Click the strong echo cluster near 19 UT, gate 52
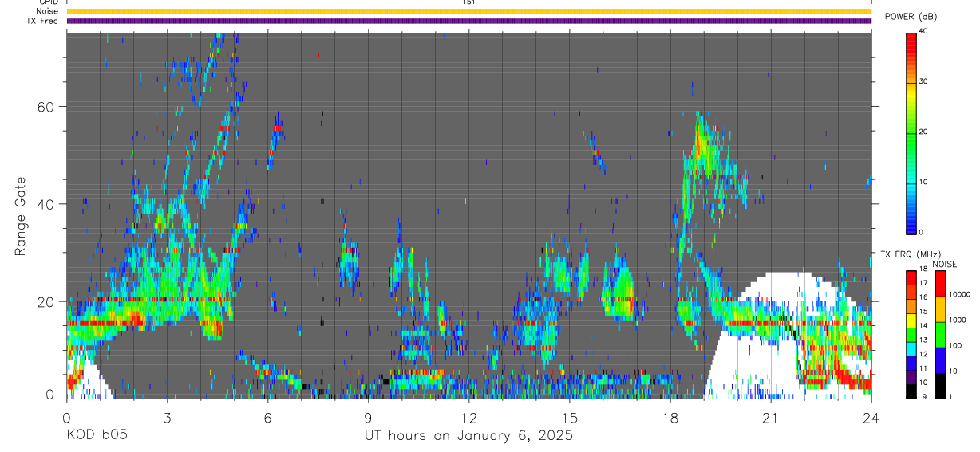Viewport: 980px width, 452px height. 703,146
